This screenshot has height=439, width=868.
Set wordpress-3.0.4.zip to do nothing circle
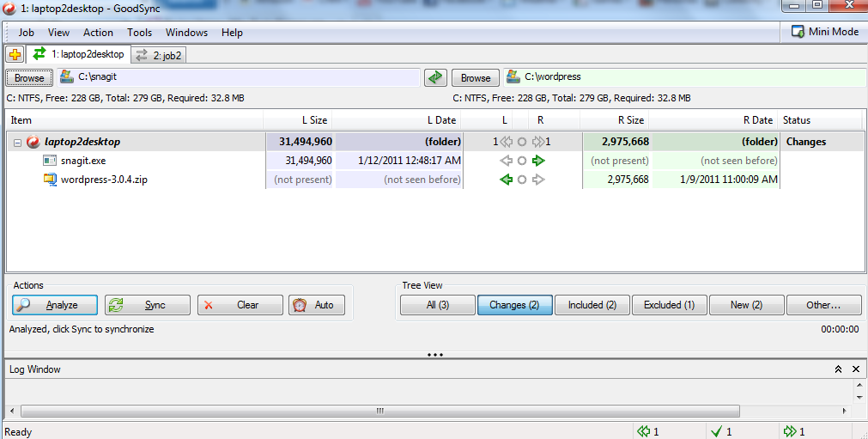pos(521,180)
